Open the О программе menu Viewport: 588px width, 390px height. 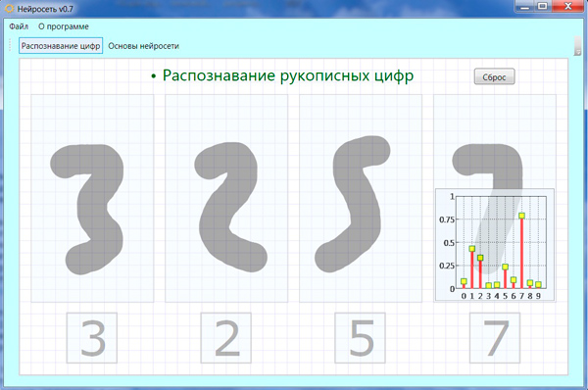pyautogui.click(x=64, y=26)
